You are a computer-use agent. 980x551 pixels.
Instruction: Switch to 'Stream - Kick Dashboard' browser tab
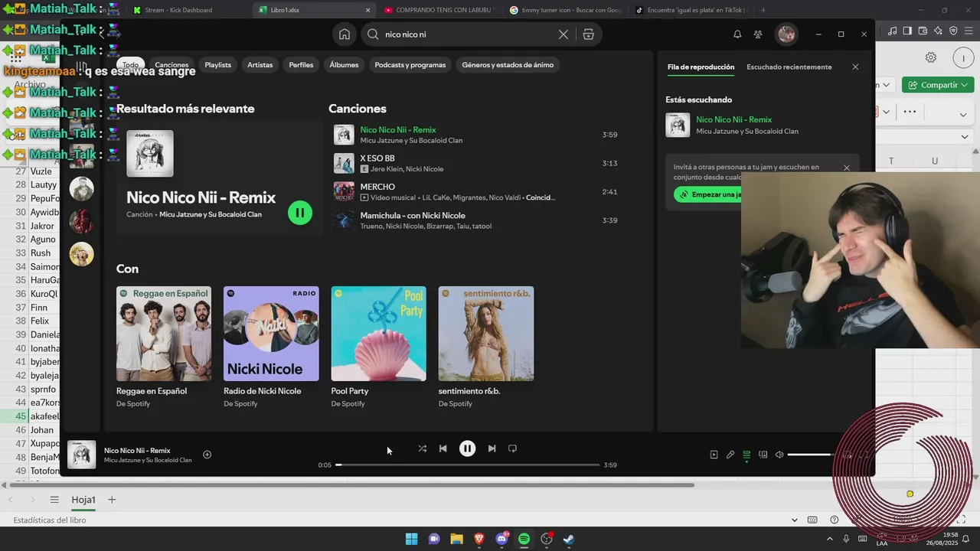point(178,10)
